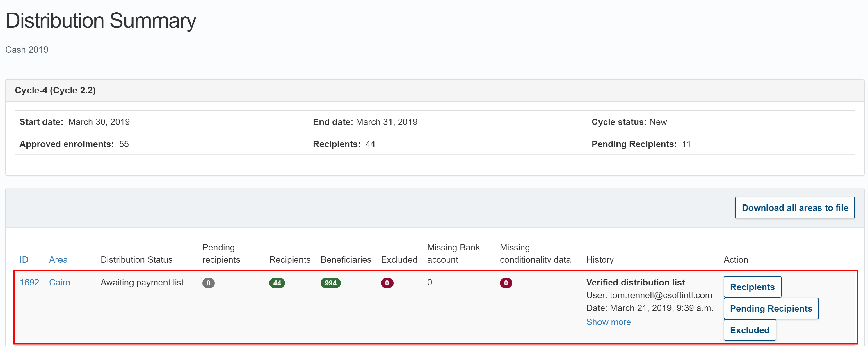Click the green 44 recipients badge
Screen dimensions: 868x346
pyautogui.click(x=277, y=283)
